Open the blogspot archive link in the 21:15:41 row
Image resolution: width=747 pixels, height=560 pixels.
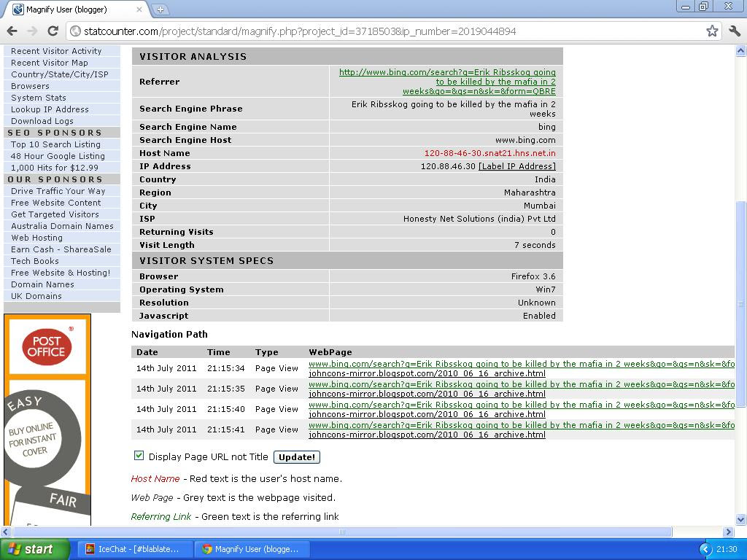427,435
